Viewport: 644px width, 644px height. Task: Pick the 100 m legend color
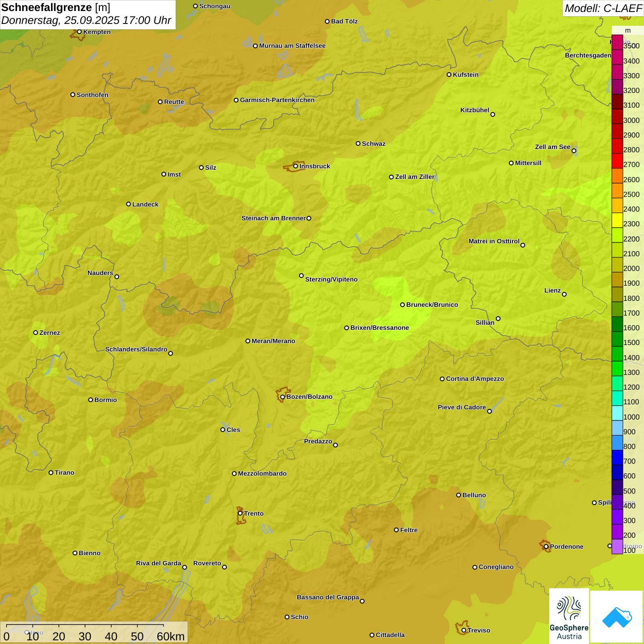tap(617, 546)
